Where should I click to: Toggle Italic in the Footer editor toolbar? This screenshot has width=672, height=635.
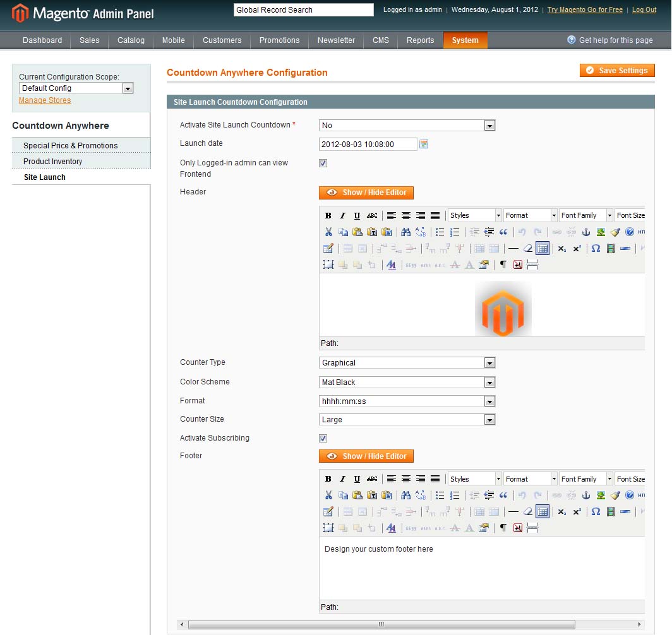click(342, 478)
